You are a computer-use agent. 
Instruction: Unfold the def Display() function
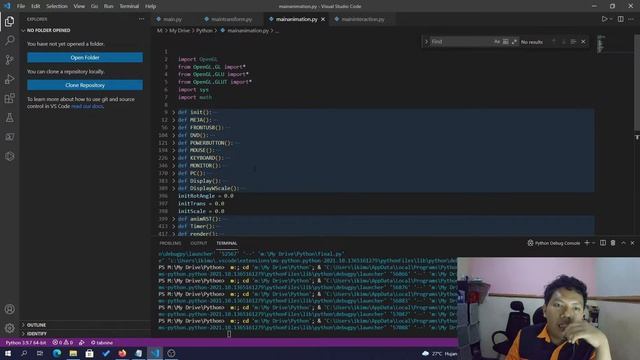point(173,181)
